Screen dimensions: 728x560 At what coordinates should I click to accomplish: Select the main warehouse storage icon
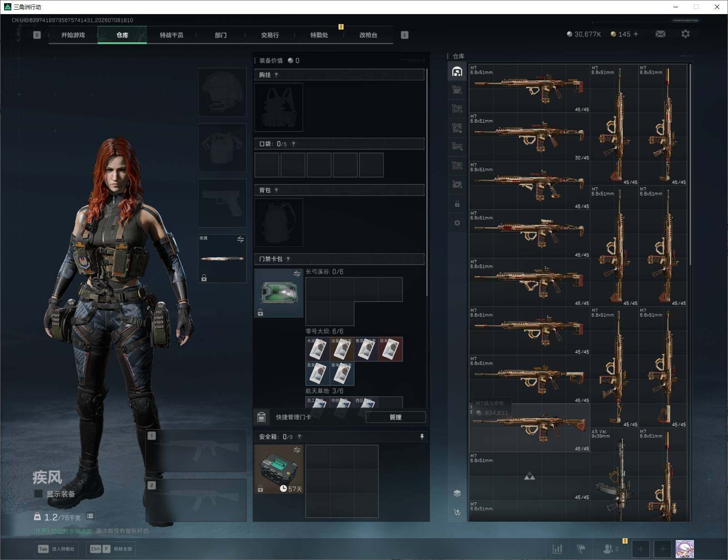point(457,71)
